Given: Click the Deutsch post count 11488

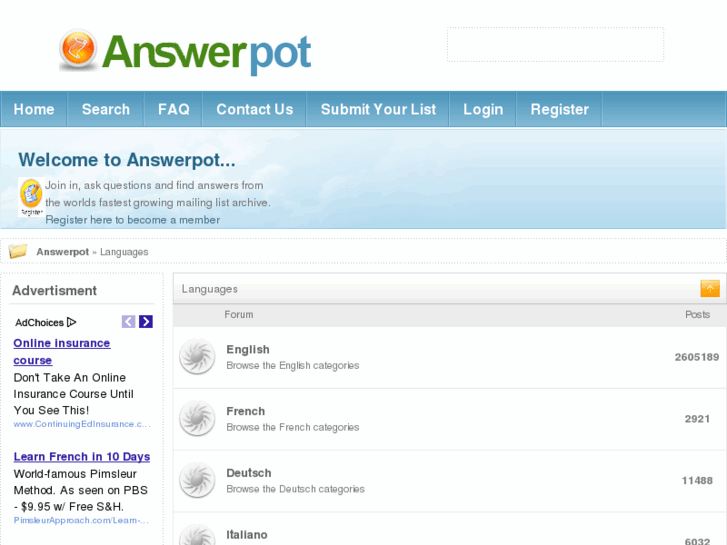Looking at the screenshot, I should (x=697, y=480).
